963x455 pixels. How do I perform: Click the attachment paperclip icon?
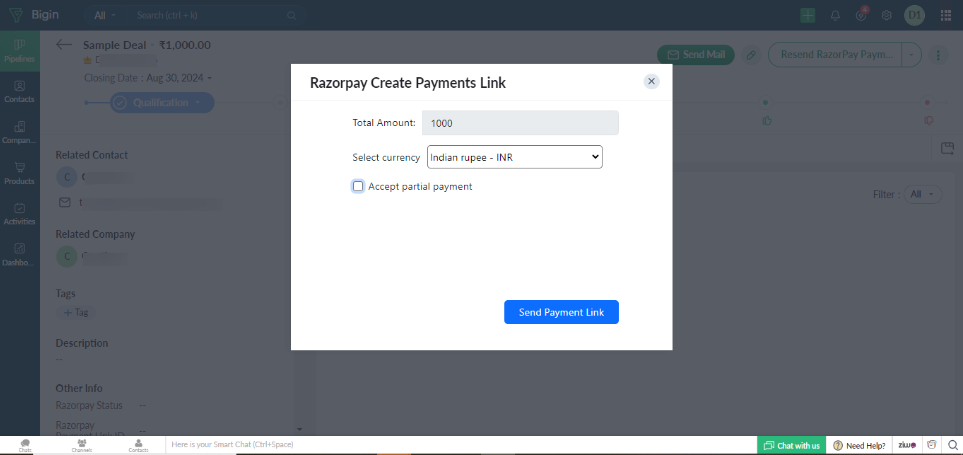[x=751, y=55]
